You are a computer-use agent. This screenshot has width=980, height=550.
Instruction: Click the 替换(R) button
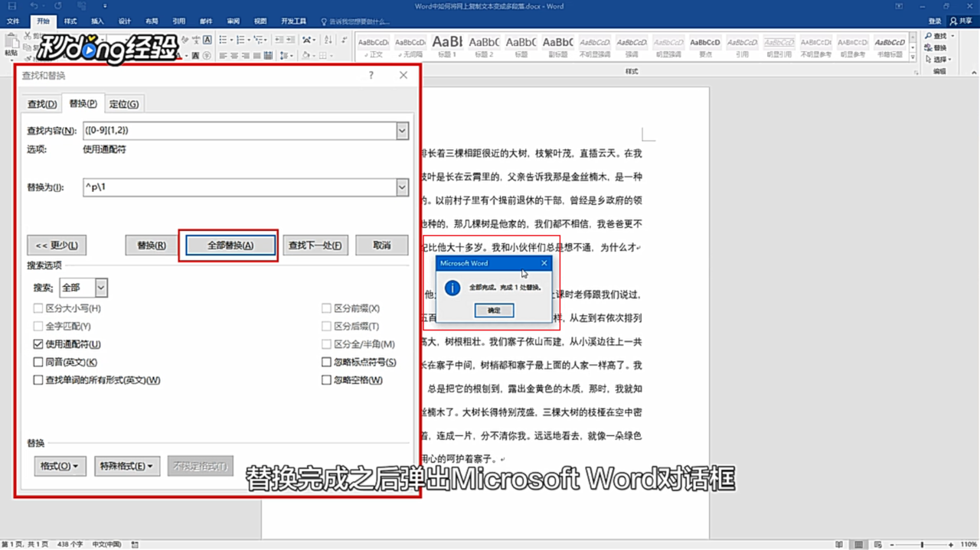[152, 246]
